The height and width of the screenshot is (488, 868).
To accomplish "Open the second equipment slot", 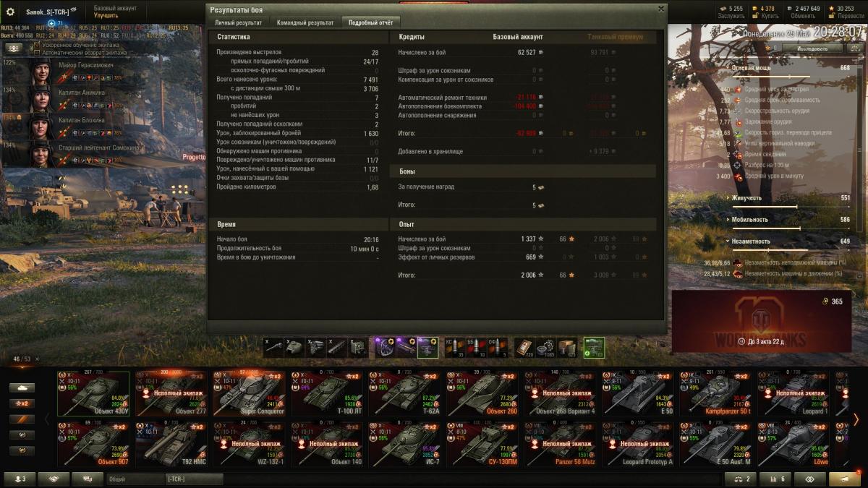I will [x=406, y=347].
